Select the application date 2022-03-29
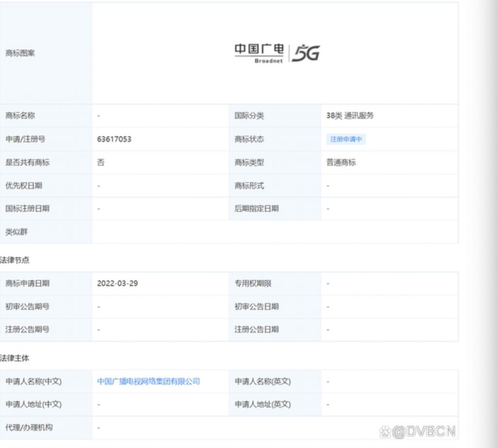This screenshot has height=448, width=497. click(117, 283)
